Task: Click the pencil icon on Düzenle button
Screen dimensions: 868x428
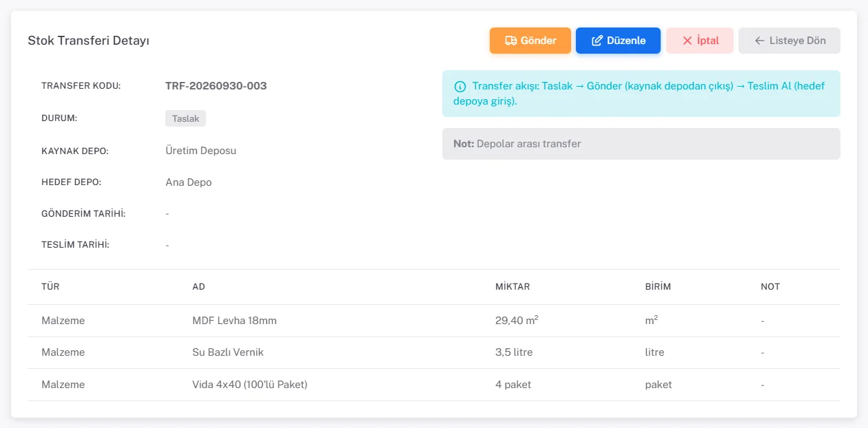Action: click(597, 41)
